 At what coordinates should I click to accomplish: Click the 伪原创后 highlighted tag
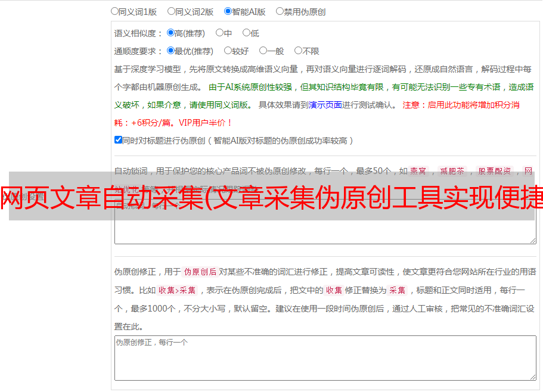point(200,272)
